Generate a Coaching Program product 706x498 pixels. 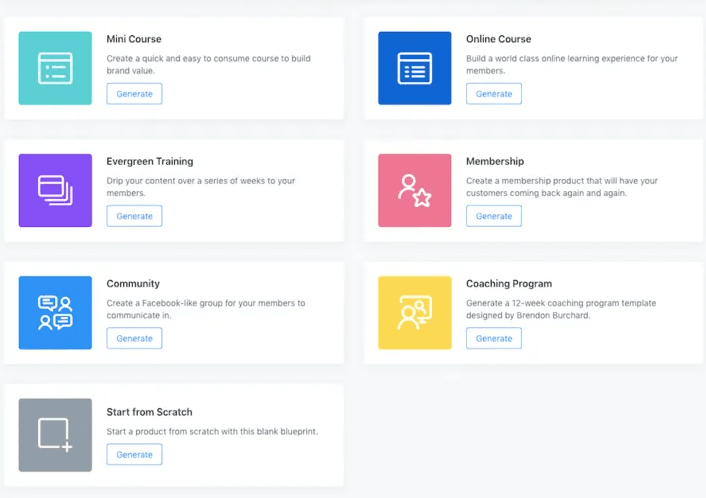point(494,338)
